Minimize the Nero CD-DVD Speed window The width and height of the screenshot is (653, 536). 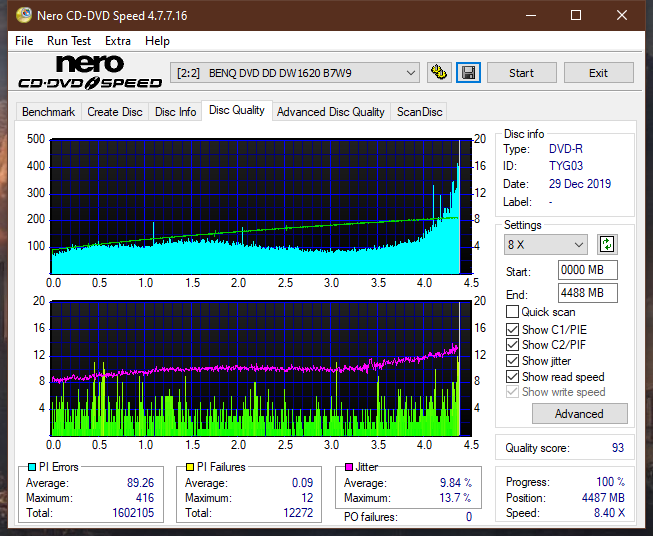(531, 15)
